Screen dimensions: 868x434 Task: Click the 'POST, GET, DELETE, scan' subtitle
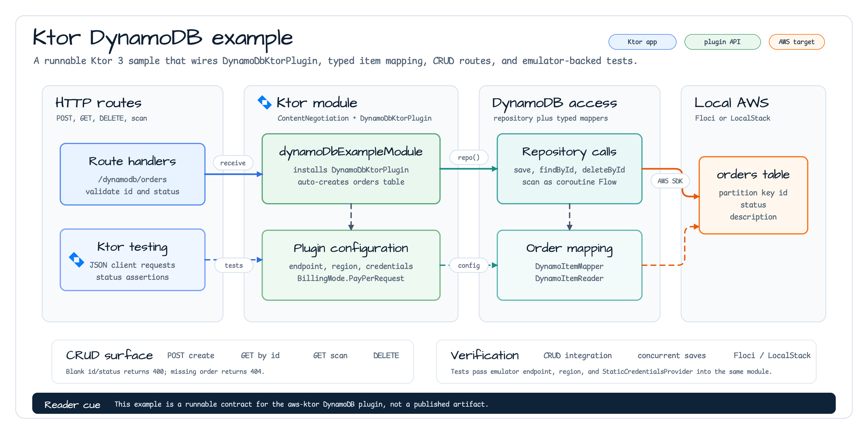coord(102,118)
